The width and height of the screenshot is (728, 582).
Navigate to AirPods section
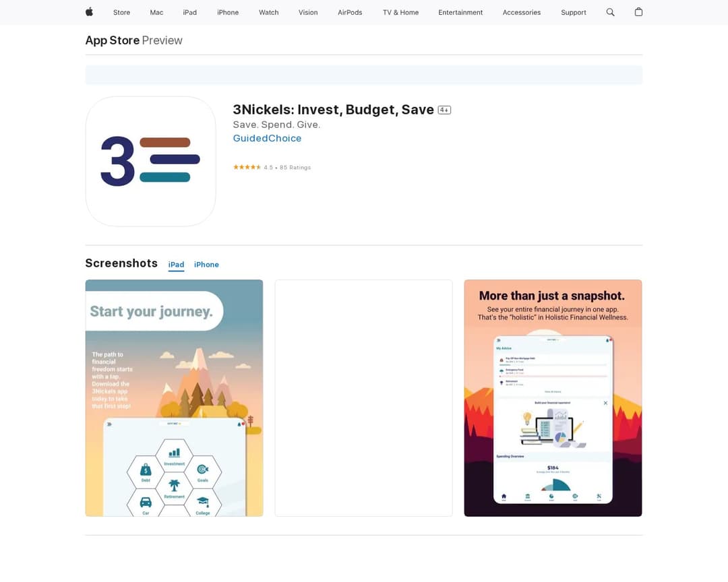click(x=350, y=12)
